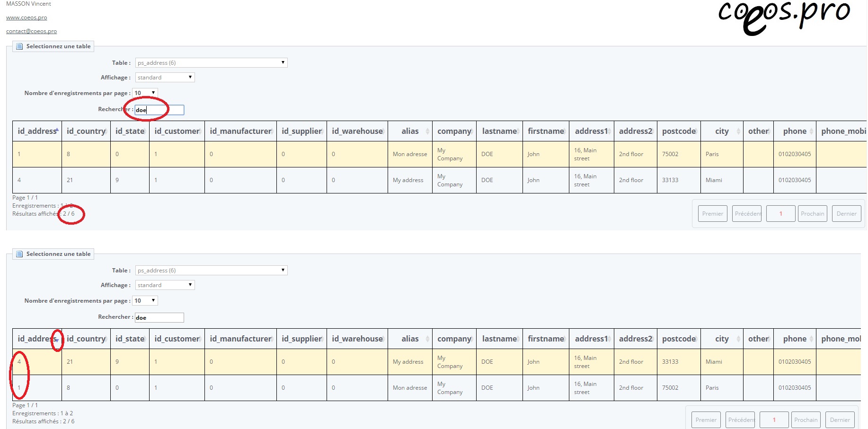This screenshot has width=868, height=429.
Task: Open the www.coeos.pro link
Action: tap(27, 18)
